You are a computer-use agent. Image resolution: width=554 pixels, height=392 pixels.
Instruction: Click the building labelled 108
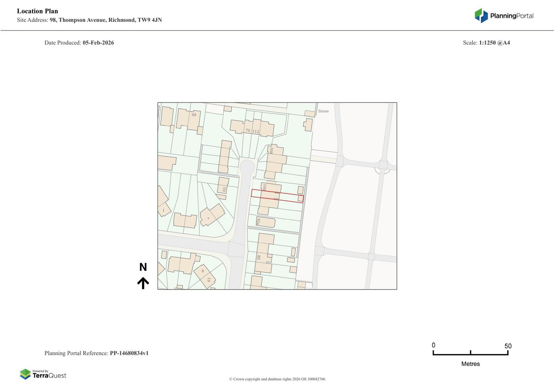(275, 159)
